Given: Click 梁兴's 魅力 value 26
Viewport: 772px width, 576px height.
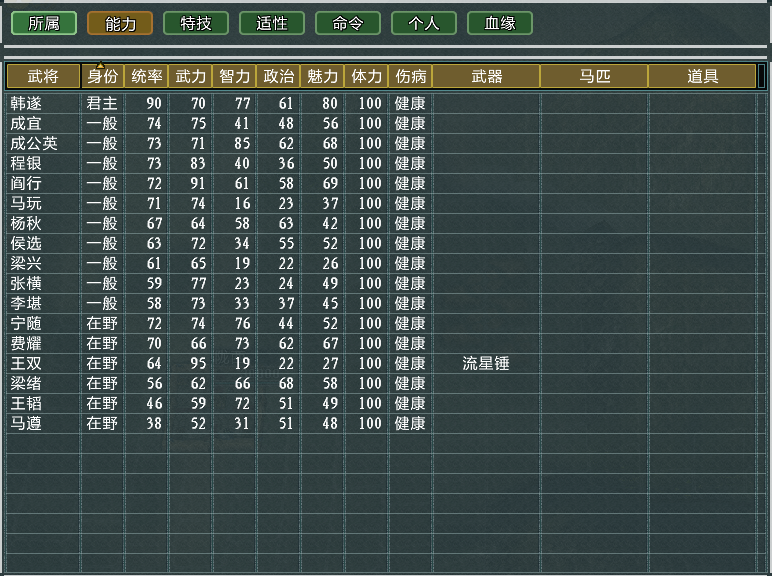Looking at the screenshot, I should [x=330, y=263].
